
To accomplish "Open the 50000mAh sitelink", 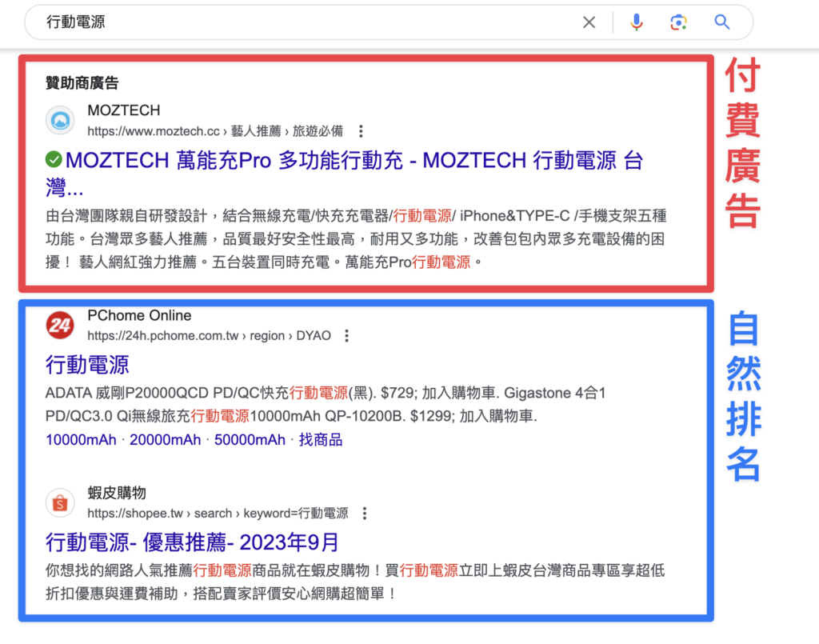I will [x=250, y=440].
